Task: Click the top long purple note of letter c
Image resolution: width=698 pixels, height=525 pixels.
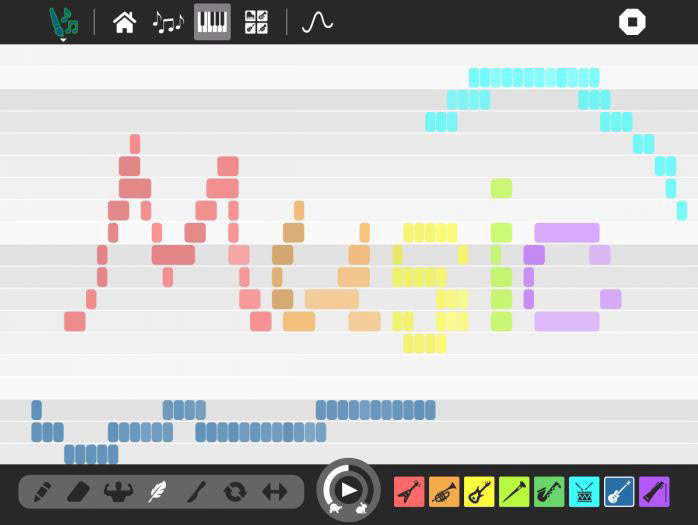Action: [x=567, y=232]
